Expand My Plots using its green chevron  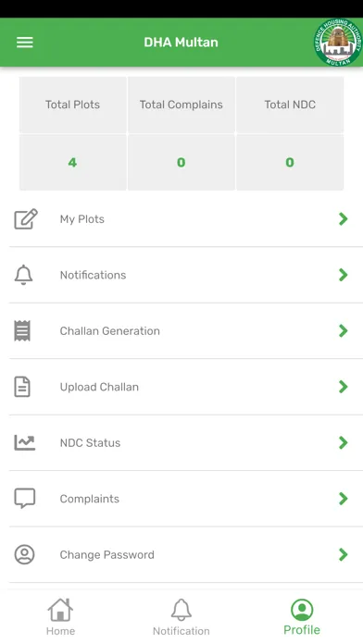click(x=344, y=219)
